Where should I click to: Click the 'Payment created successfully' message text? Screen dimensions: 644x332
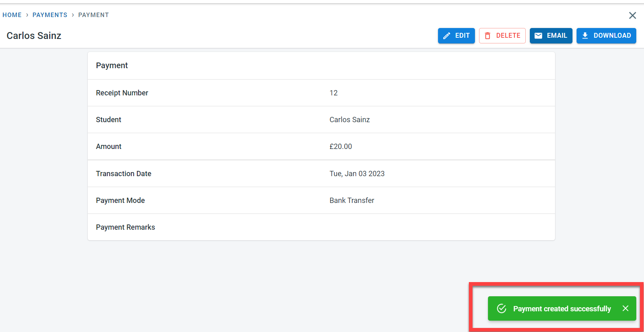[562, 309]
